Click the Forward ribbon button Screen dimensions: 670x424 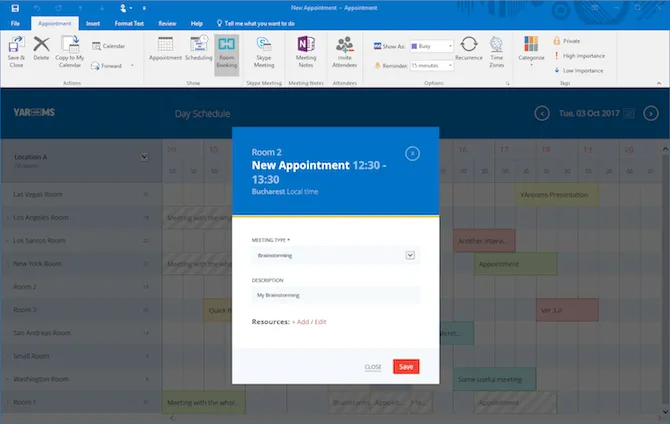(x=107, y=65)
